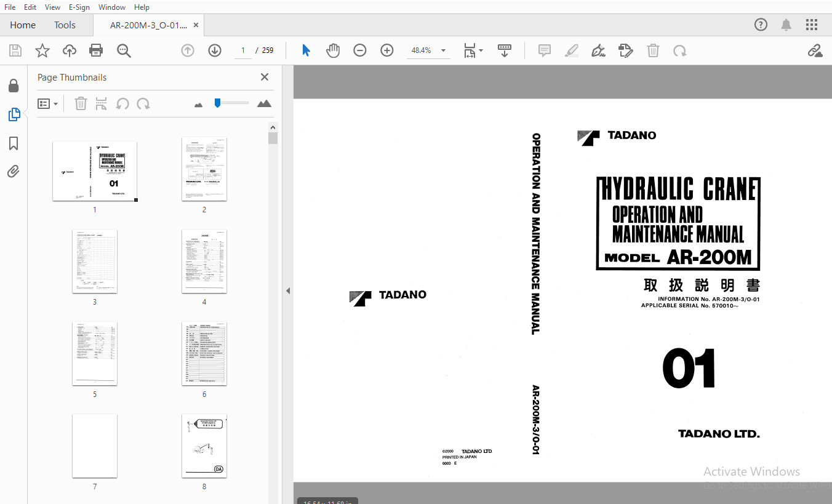Viewport: 832px width, 504px height.
Task: Select blank page 7 thumbnail
Action: point(95,446)
